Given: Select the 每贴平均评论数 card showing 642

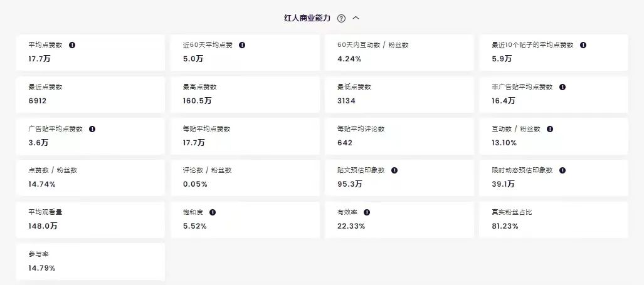Looking at the screenshot, I should point(399,136).
